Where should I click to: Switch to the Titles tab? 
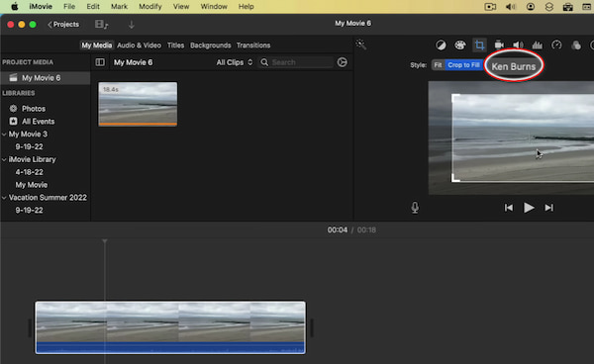coord(176,45)
